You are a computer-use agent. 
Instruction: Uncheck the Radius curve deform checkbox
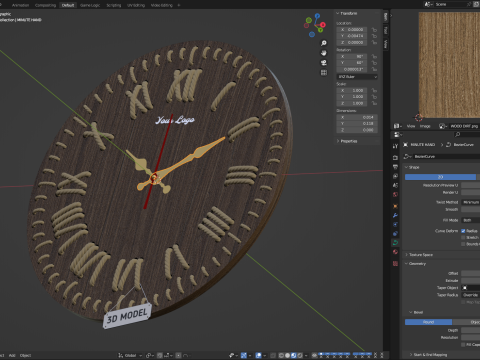(463, 231)
